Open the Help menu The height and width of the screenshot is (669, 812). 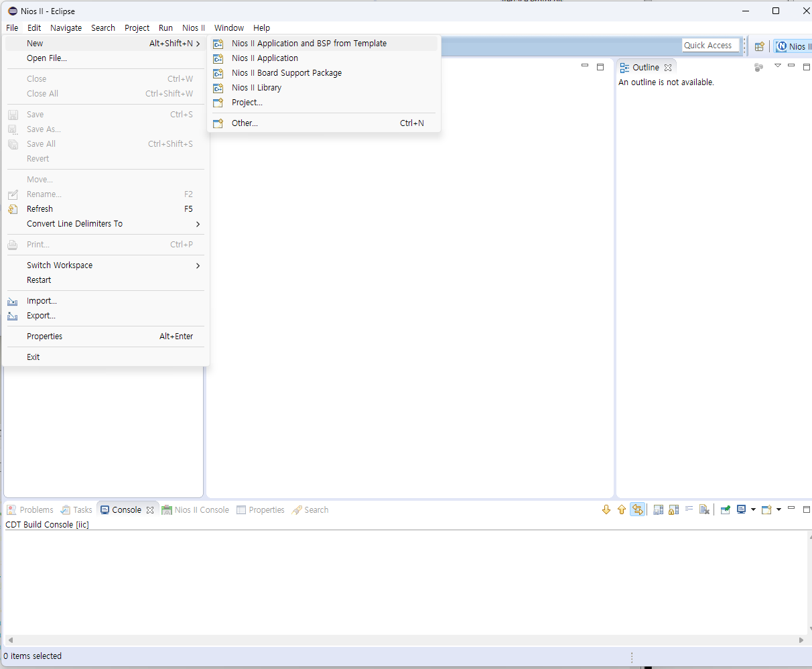262,28
